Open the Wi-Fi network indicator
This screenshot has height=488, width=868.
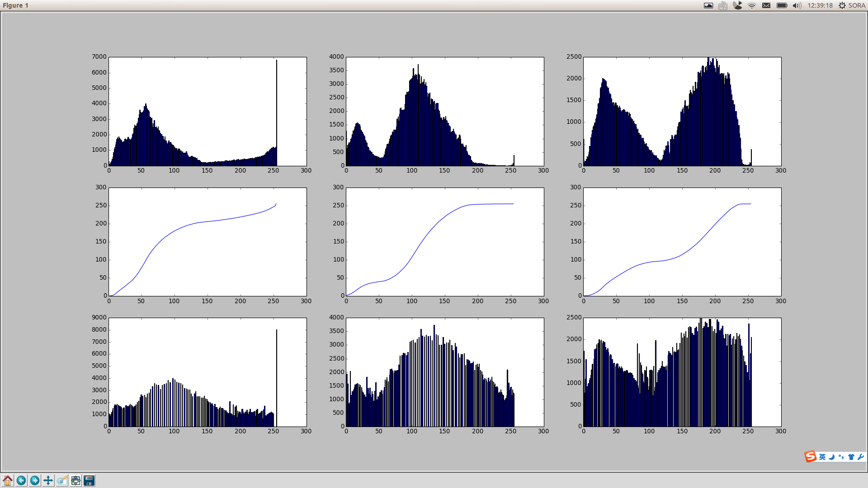752,5
